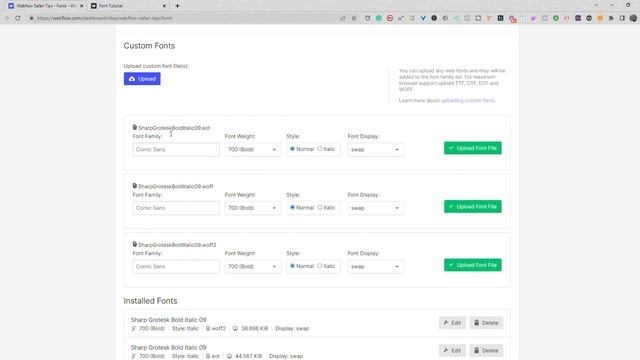This screenshot has height=360, width=640.
Task: Click Upload Font File for the .woff2 font
Action: coord(473,265)
